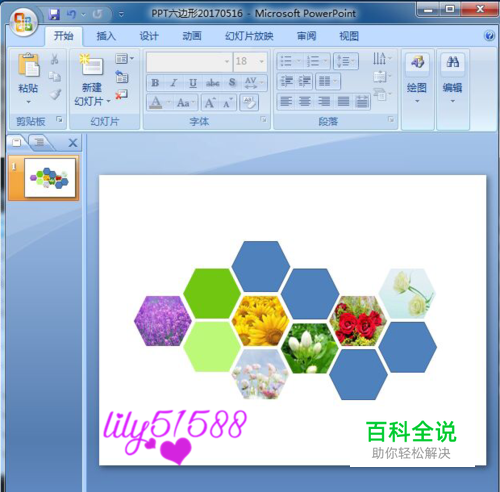Increase the list indent level
500x492 pixels.
[x=304, y=81]
